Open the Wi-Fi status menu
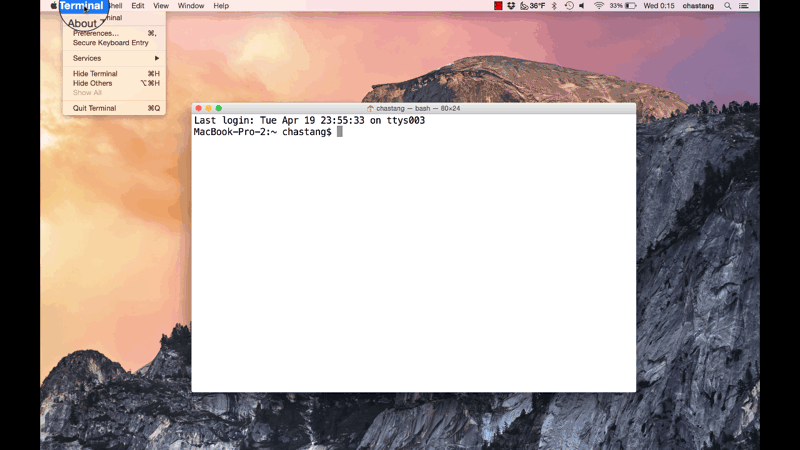 click(x=599, y=6)
